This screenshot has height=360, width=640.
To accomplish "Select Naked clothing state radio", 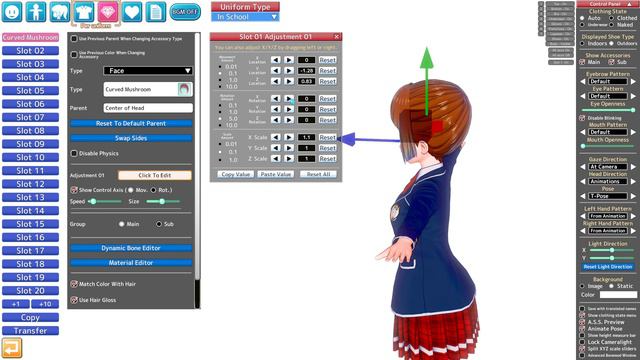I will pyautogui.click(x=611, y=25).
